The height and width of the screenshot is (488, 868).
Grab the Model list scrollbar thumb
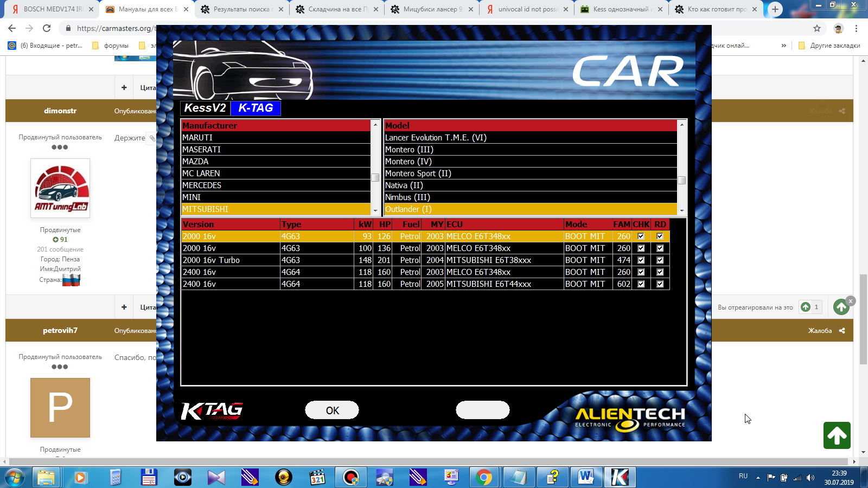pyautogui.click(x=682, y=180)
